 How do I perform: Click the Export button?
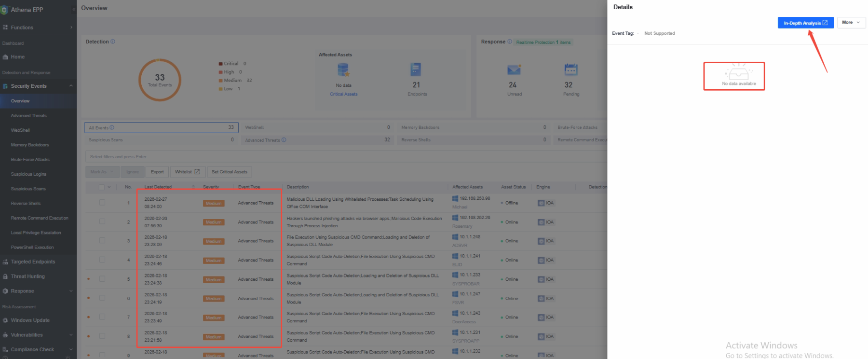click(x=157, y=172)
